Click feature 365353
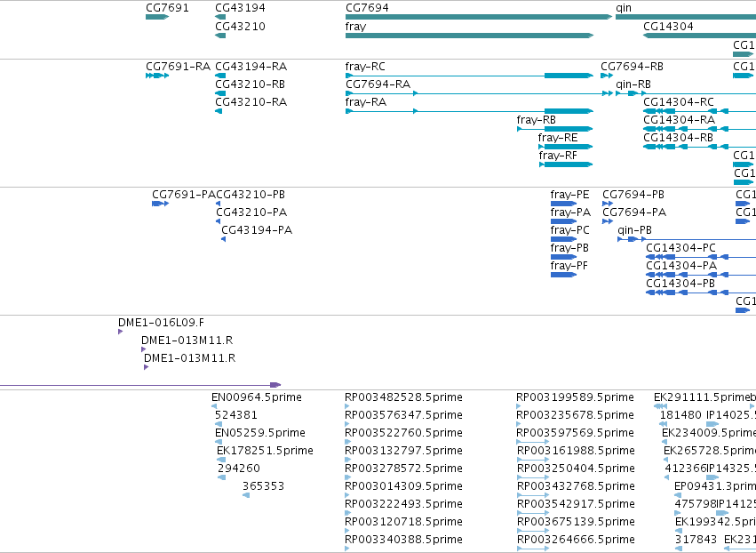The height and width of the screenshot is (553, 756). pyautogui.click(x=263, y=486)
